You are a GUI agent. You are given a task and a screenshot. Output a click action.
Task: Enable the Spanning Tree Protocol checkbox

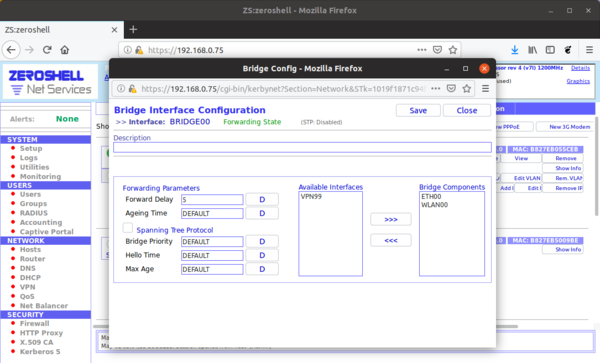[127, 228]
